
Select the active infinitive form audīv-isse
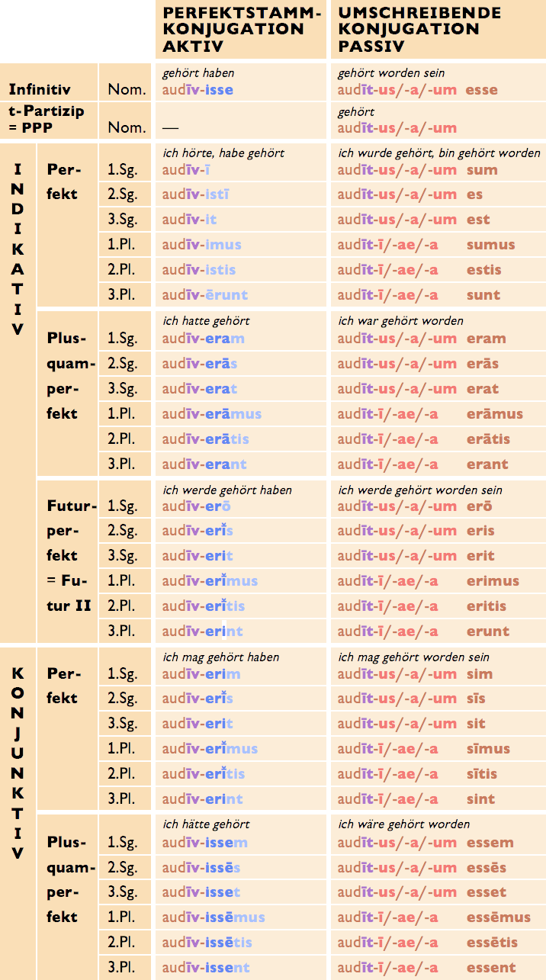click(x=198, y=90)
